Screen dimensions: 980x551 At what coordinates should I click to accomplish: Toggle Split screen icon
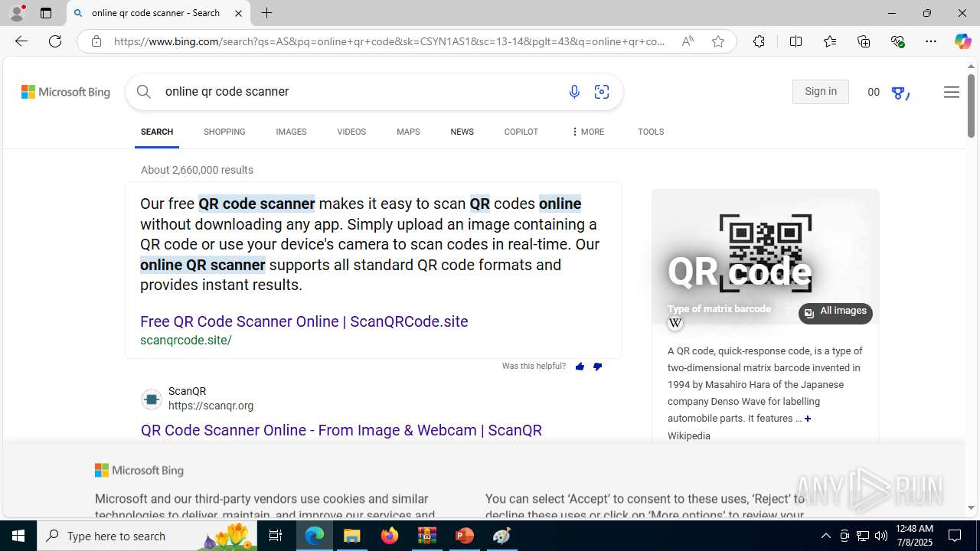pos(795,41)
